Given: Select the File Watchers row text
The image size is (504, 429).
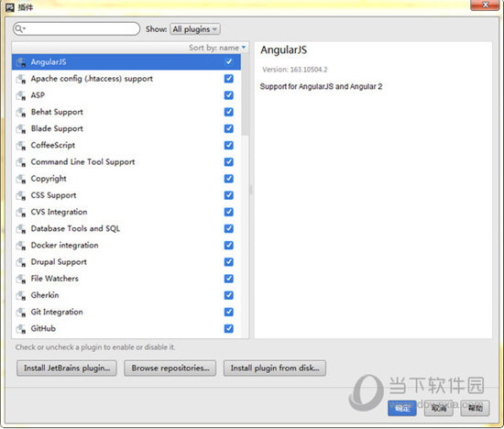Looking at the screenshot, I should click(55, 279).
